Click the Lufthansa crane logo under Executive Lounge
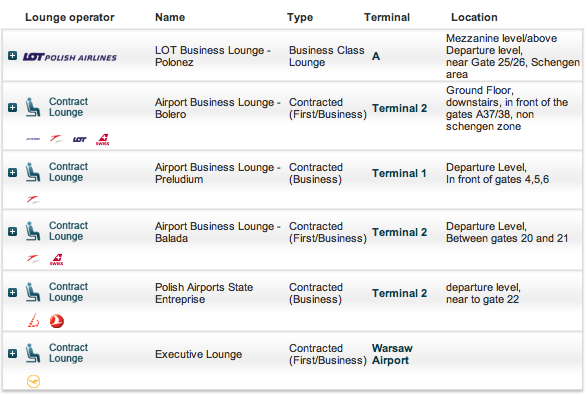Viewport: 588px width, 395px height. point(33,381)
